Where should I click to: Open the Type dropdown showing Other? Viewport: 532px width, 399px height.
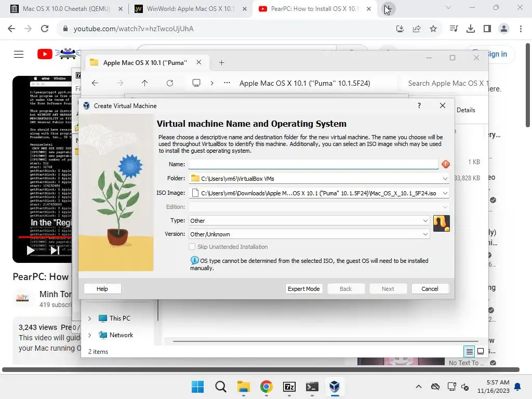(309, 220)
